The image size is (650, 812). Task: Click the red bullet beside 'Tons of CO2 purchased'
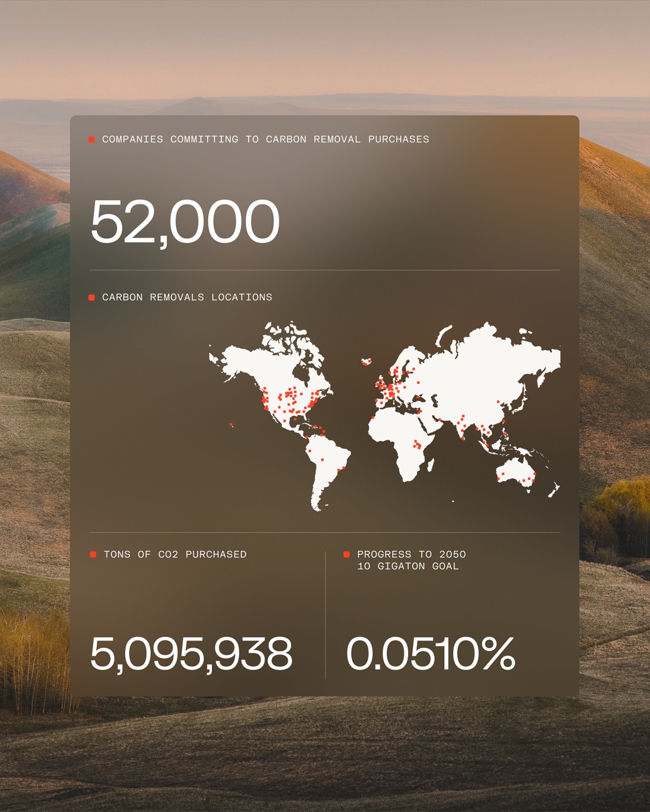coord(93,555)
